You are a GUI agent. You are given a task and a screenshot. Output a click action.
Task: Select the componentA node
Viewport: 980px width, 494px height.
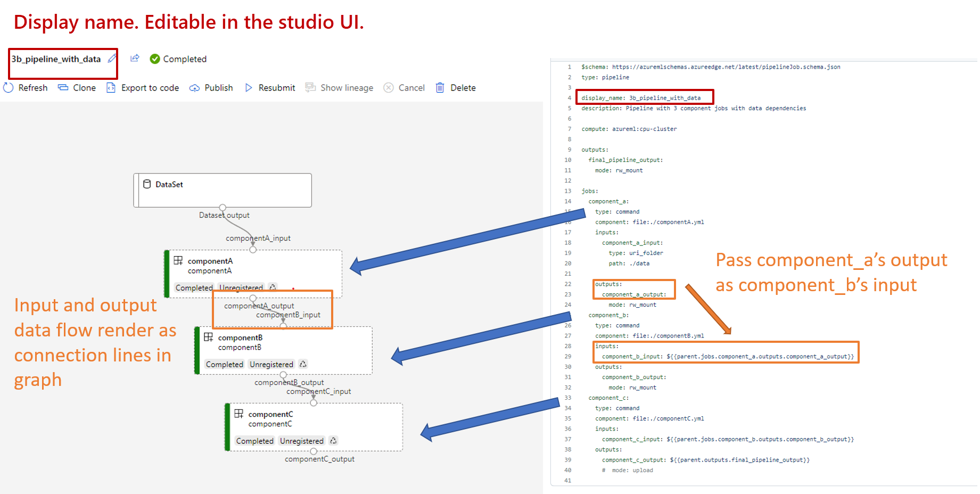click(253, 266)
